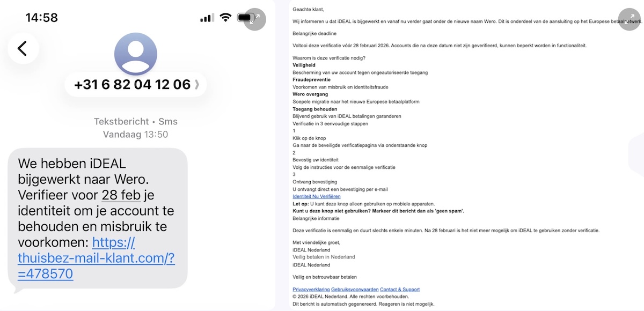This screenshot has width=644, height=311.
Task: Tap the Tekstbericht Sms label
Action: [136, 121]
